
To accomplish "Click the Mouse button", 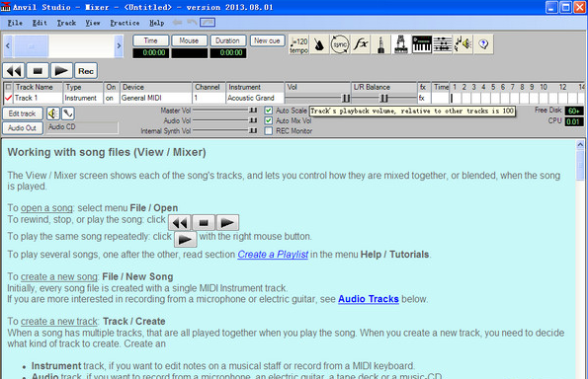I will click(189, 40).
